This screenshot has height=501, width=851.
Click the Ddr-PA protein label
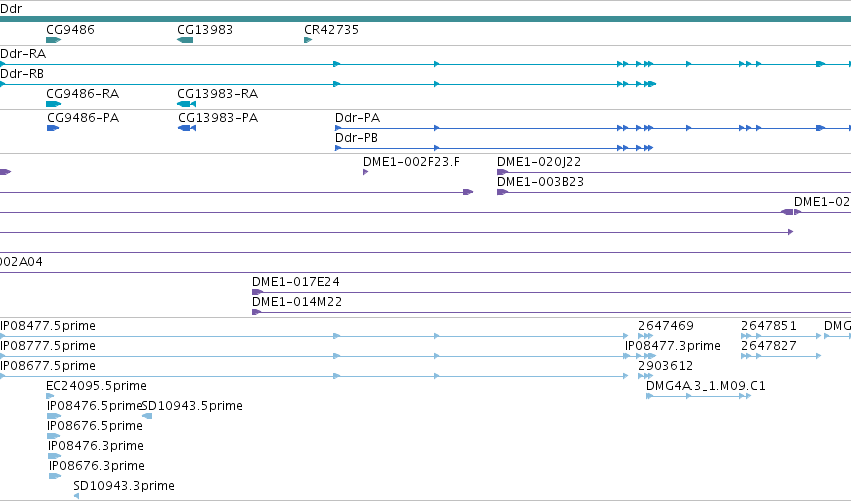[358, 118]
